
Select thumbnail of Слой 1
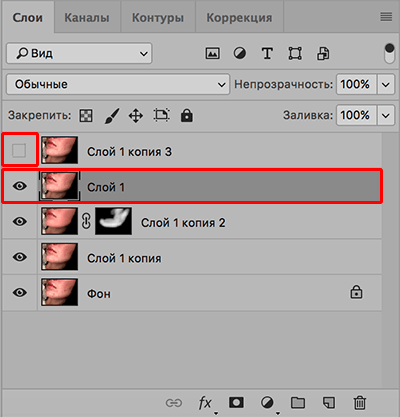point(60,186)
